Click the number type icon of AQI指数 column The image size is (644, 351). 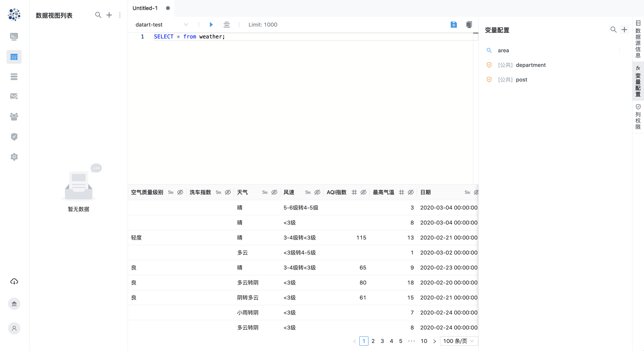point(354,192)
